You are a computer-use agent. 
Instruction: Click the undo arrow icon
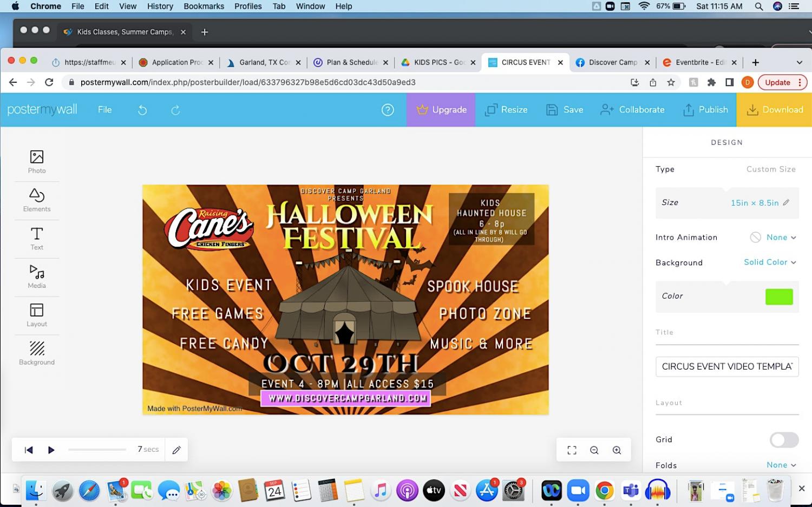tap(142, 110)
